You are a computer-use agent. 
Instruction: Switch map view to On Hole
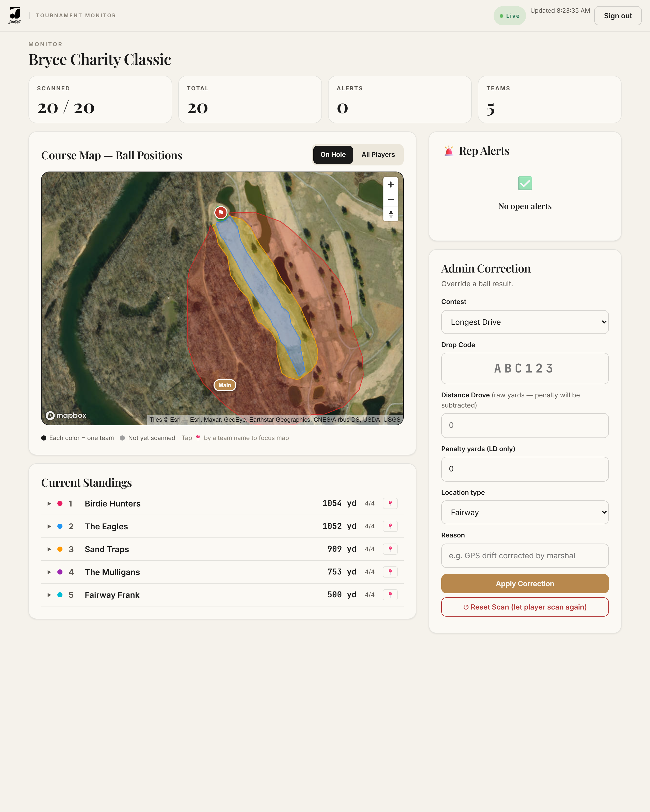pyautogui.click(x=333, y=155)
